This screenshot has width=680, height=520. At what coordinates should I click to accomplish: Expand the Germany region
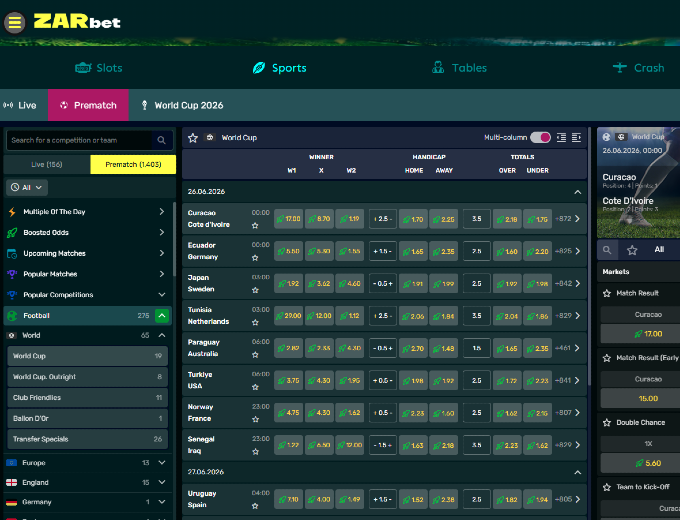162,502
